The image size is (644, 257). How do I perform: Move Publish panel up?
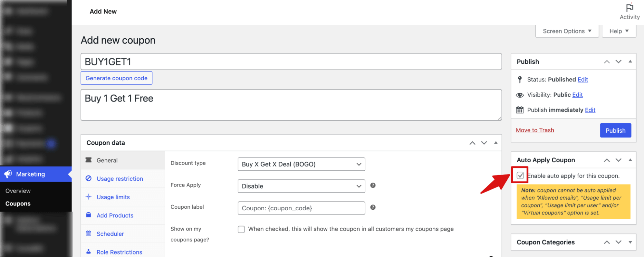[x=607, y=62]
